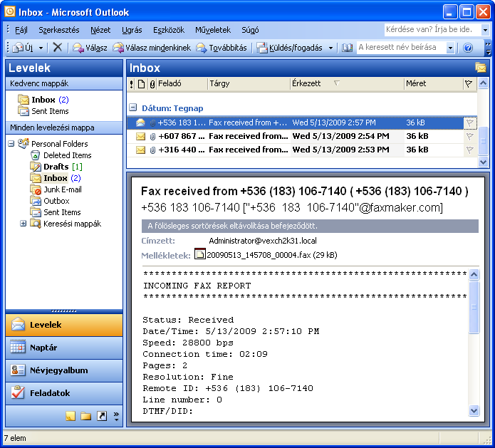Sort by flag status column header
495x448 pixels.
pyautogui.click(x=469, y=84)
